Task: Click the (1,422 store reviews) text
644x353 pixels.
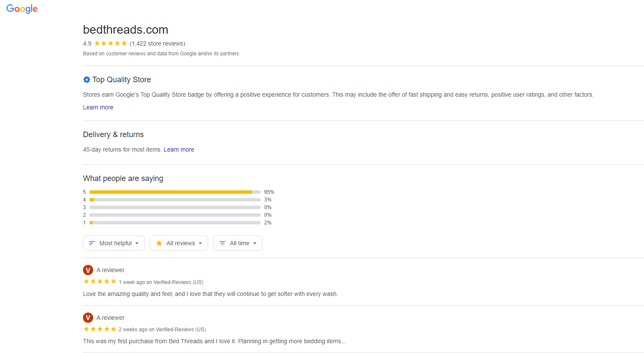Action: pos(157,43)
